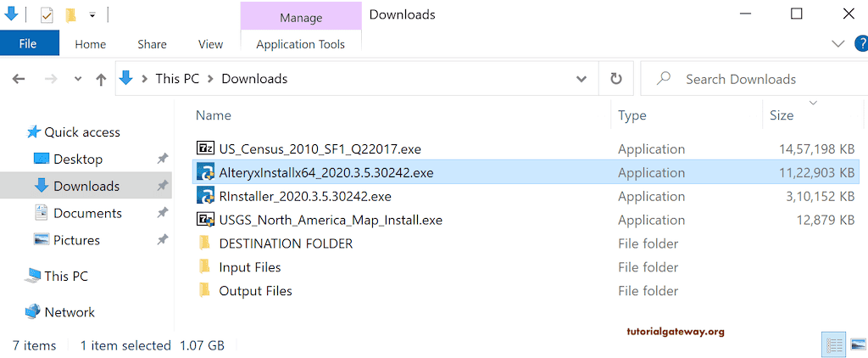868x358 pixels.
Task: Open the Application Tools tab
Action: [x=301, y=44]
